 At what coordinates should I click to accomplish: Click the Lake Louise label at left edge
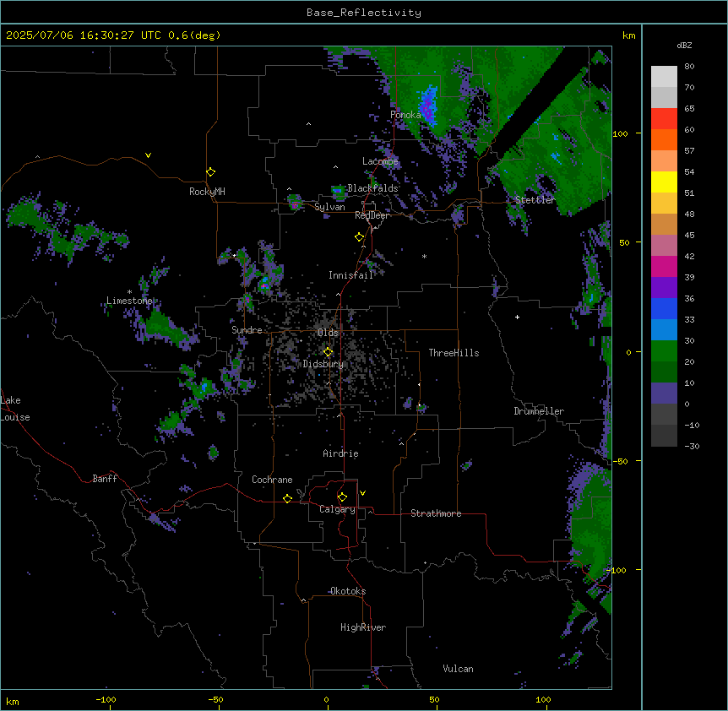click(15, 409)
